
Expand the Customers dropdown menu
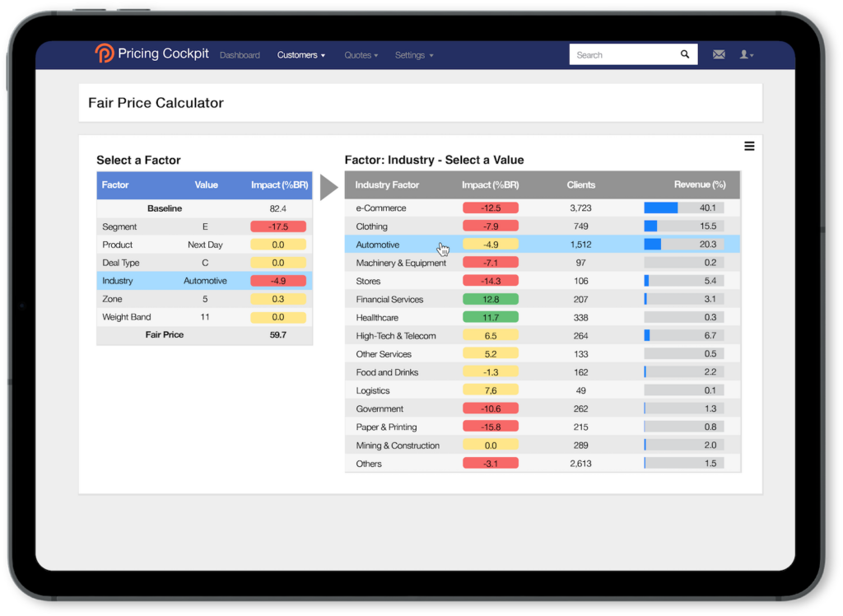pyautogui.click(x=300, y=55)
